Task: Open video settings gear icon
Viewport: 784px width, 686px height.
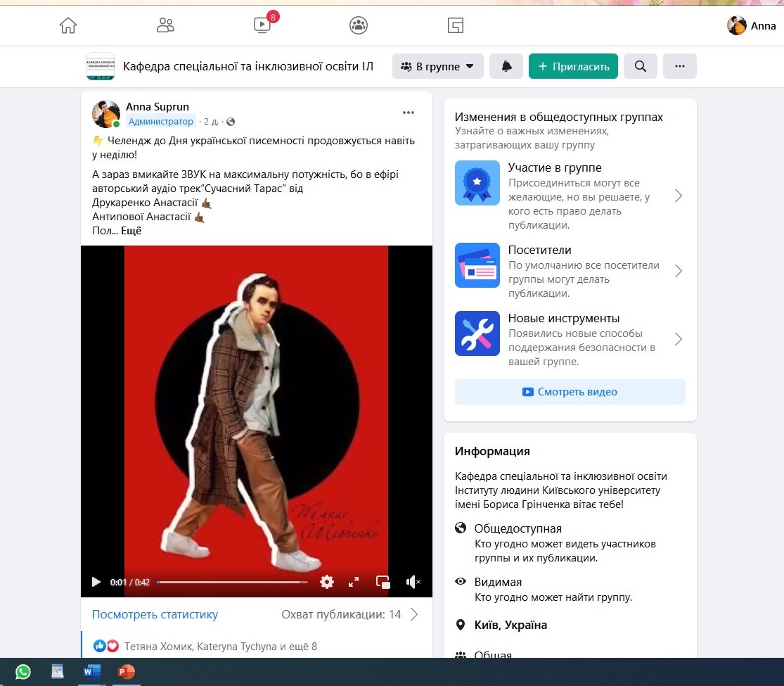Action: 327,582
